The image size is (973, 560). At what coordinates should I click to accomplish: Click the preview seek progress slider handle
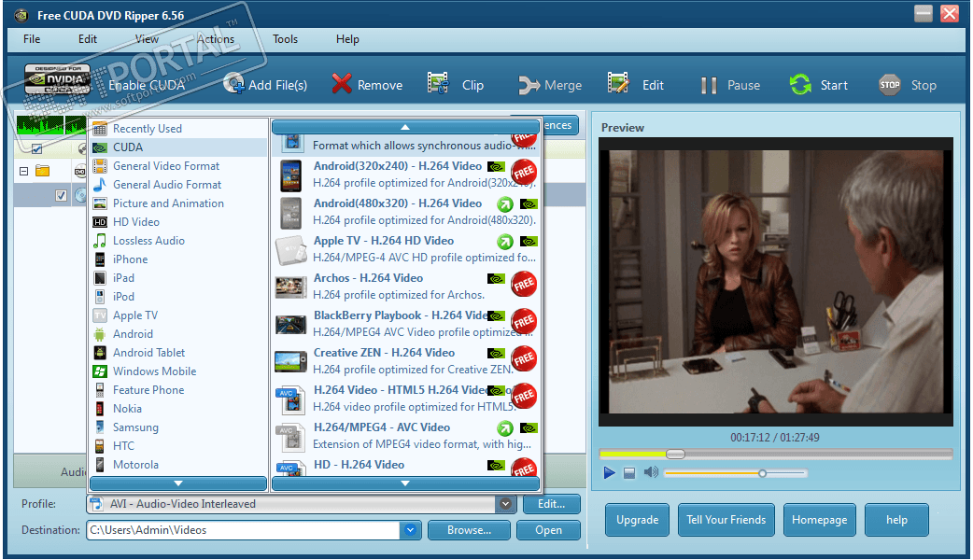(x=675, y=454)
